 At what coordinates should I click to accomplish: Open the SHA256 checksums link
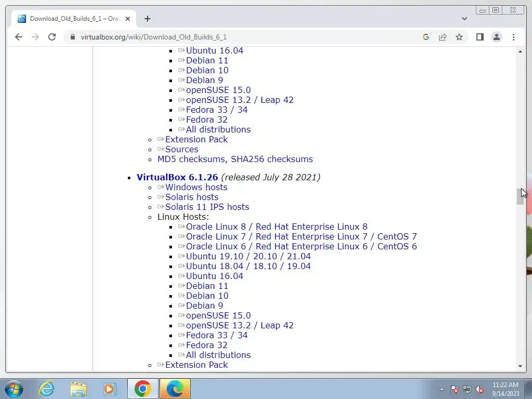272,159
